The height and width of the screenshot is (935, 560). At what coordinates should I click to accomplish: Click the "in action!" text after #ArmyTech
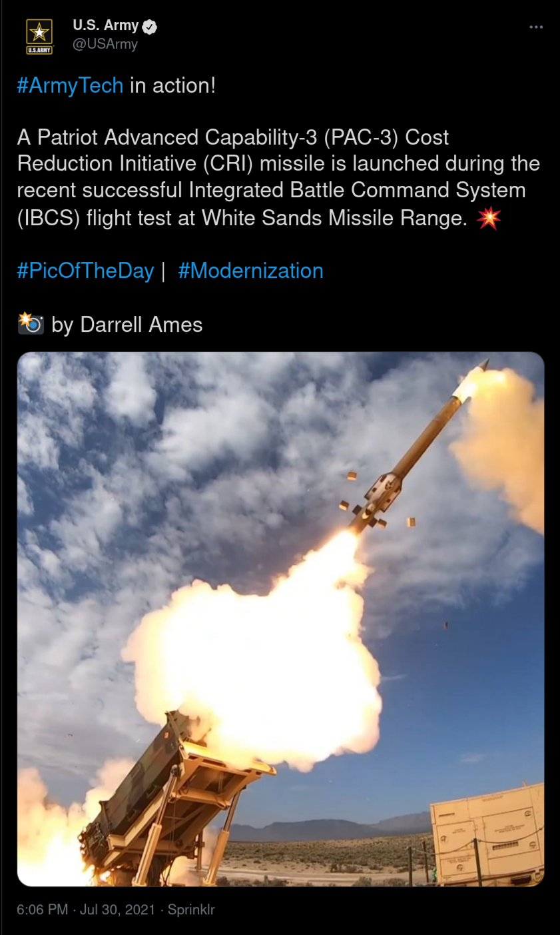[x=172, y=85]
